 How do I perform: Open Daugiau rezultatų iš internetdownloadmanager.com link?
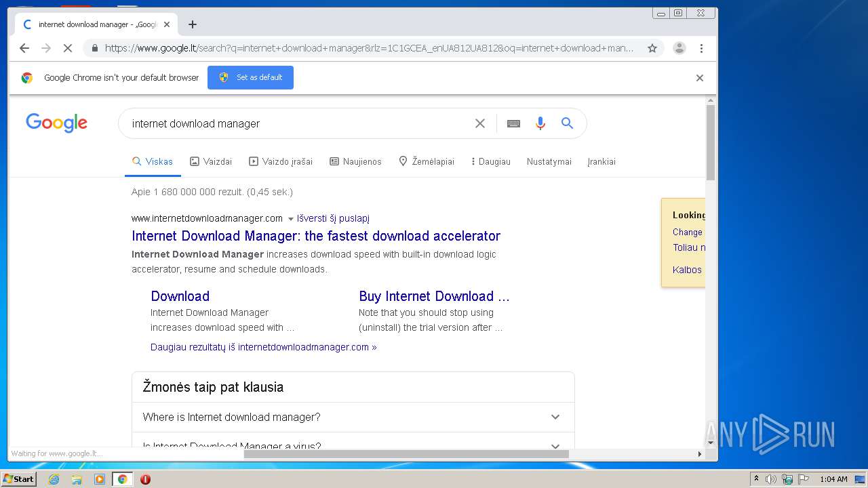[x=264, y=347]
